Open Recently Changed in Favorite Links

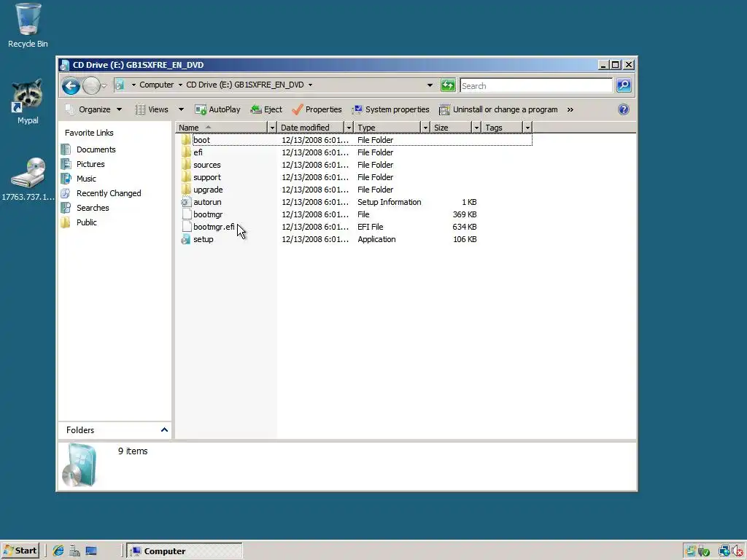101,193
